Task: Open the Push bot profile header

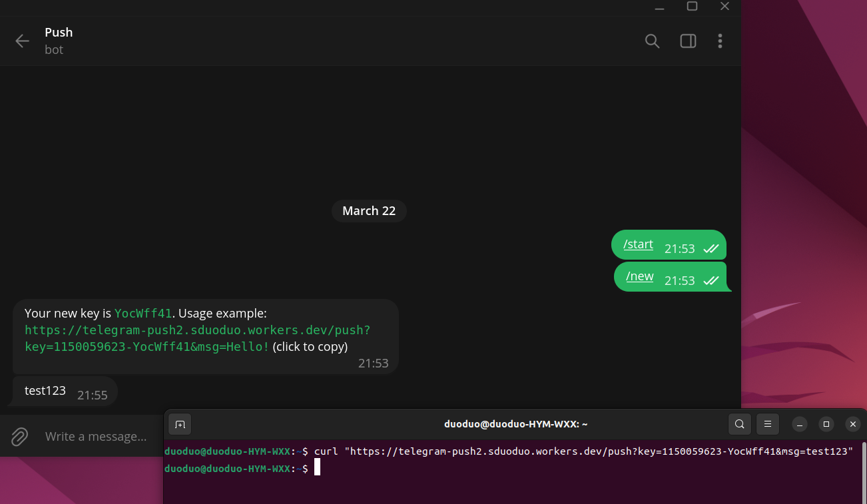Action: tap(59, 41)
